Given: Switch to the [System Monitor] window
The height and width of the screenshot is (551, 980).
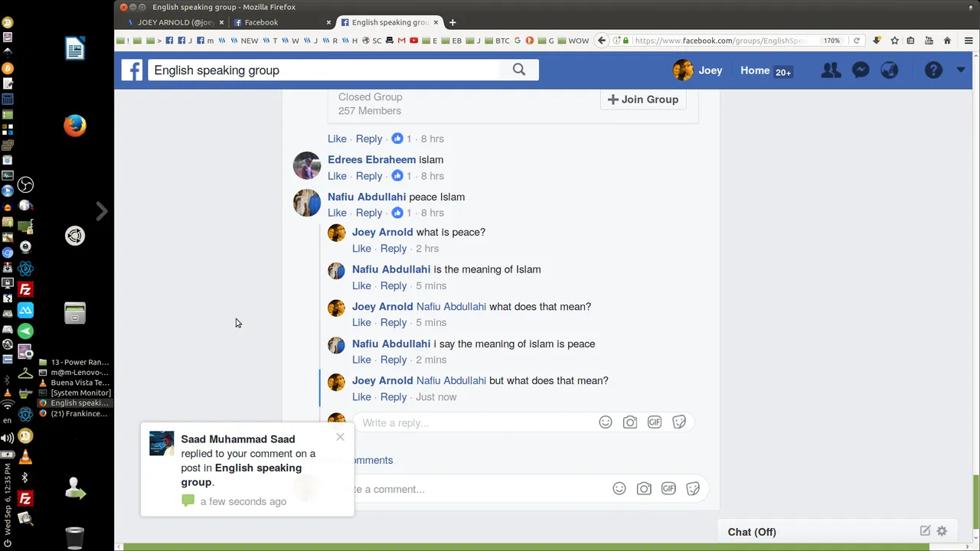Looking at the screenshot, I should pos(75,393).
